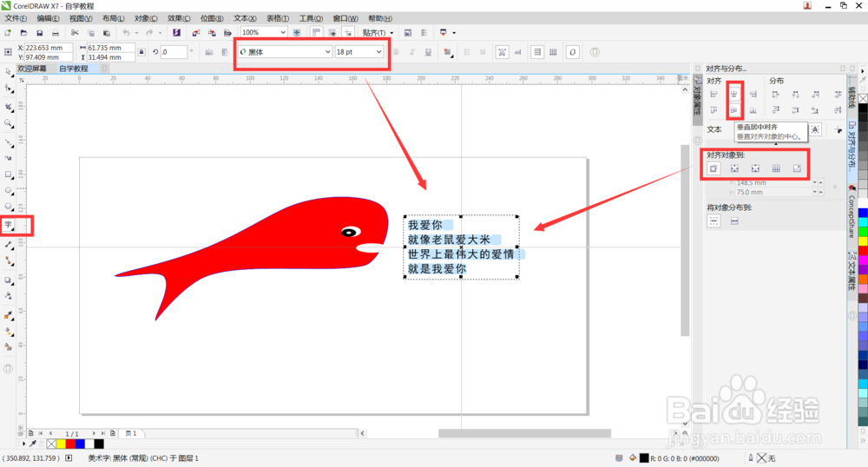Open the 文件 menu
The width and height of the screenshot is (868, 467).
click(x=16, y=18)
